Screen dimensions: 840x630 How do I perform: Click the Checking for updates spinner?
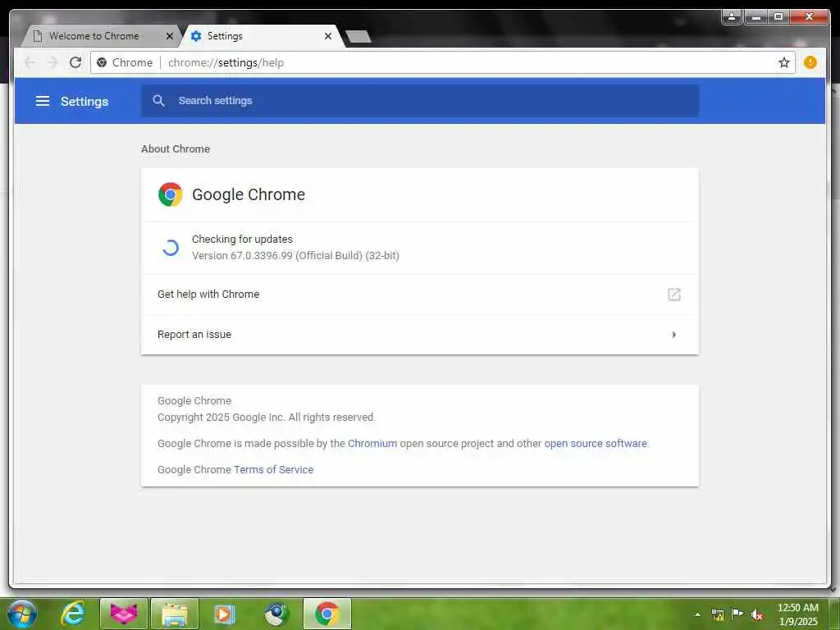pos(171,248)
